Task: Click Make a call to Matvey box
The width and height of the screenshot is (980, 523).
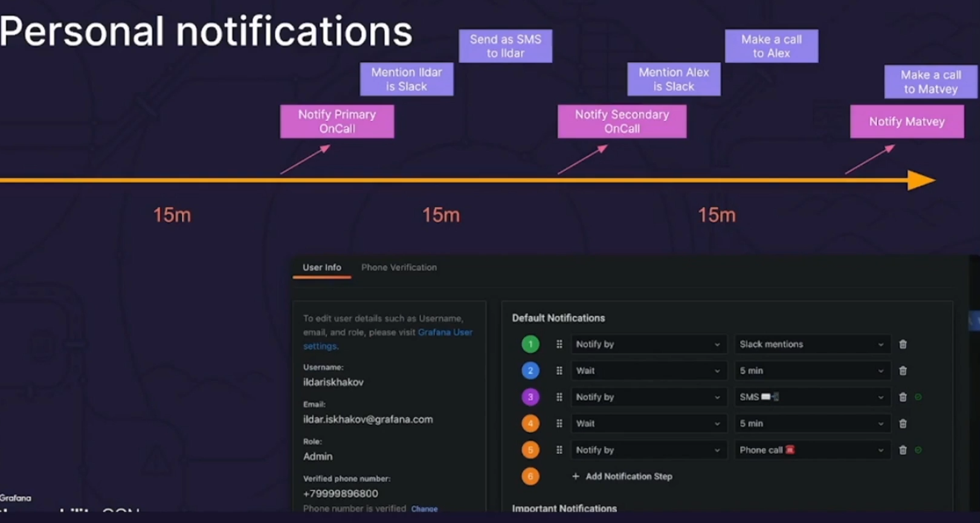Action: pyautogui.click(x=930, y=82)
